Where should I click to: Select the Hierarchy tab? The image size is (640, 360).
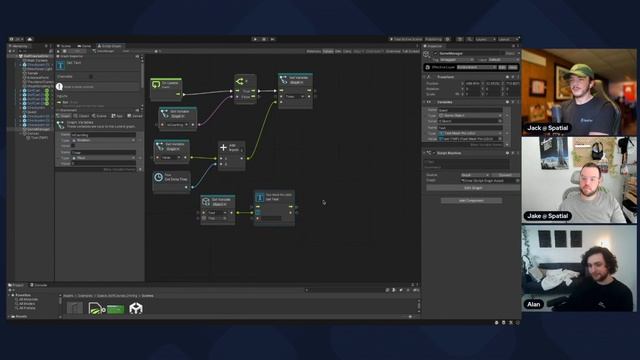pyautogui.click(x=19, y=46)
